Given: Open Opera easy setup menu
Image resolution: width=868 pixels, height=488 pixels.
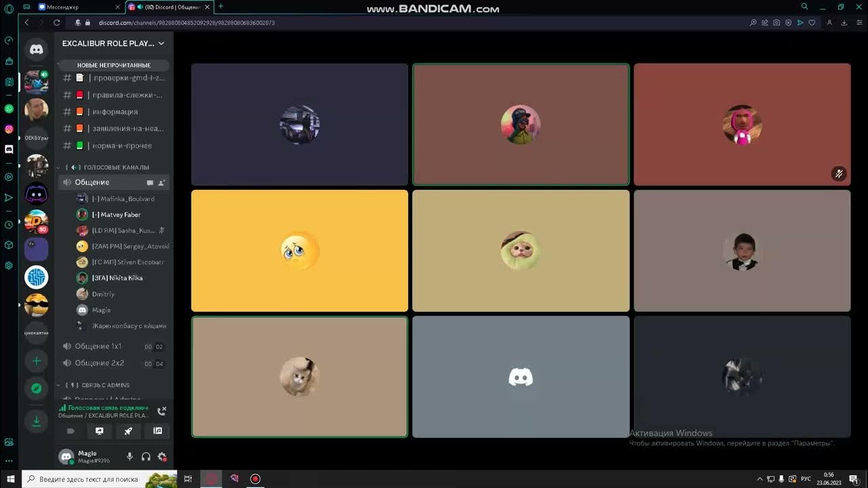Looking at the screenshot, I should 859,22.
